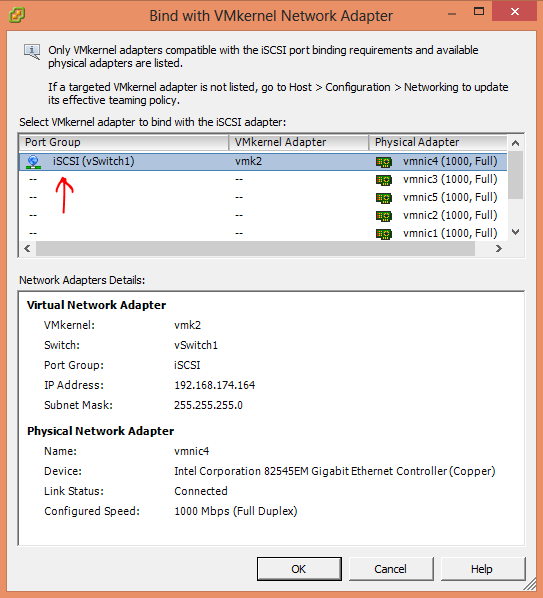Click the vSphere icon in title bar
This screenshot has height=598, width=543.
[x=17, y=15]
